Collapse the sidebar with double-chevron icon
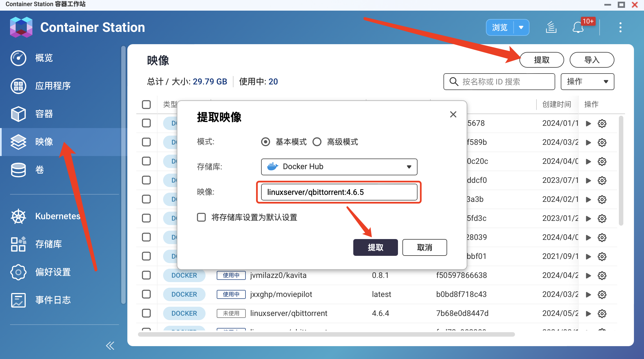The image size is (644, 359). point(110,346)
